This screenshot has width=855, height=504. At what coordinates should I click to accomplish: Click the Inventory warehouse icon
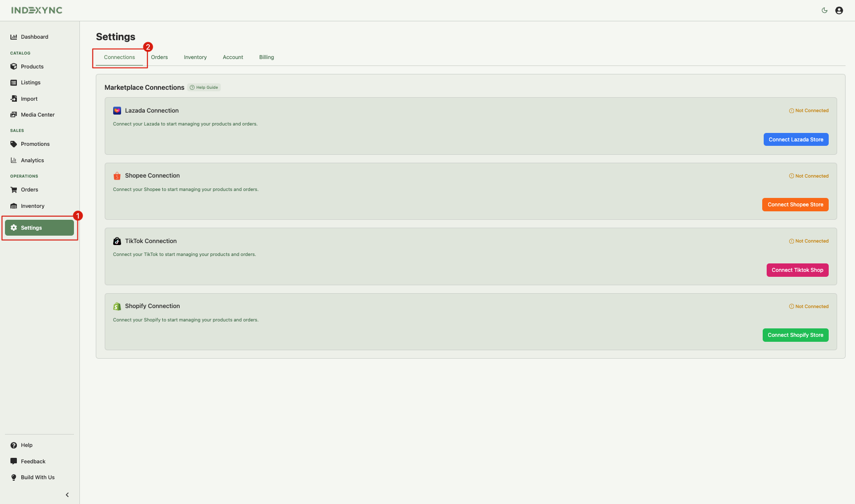tap(14, 206)
